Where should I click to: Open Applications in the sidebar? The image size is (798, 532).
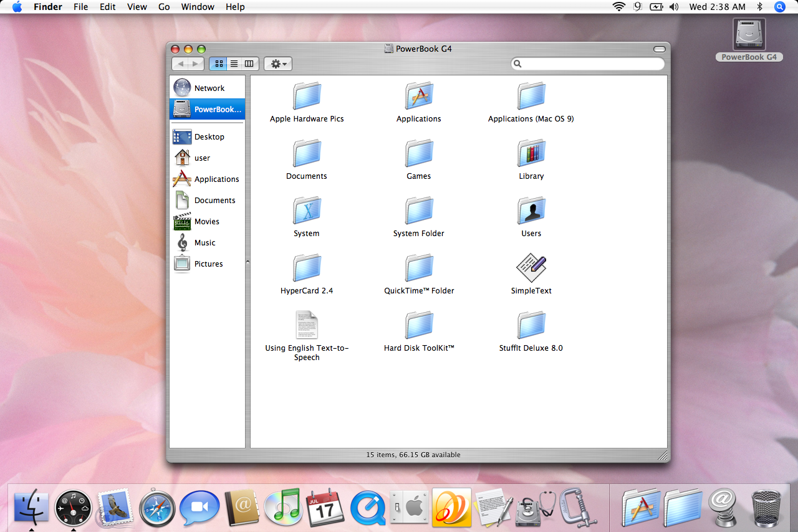coord(208,179)
